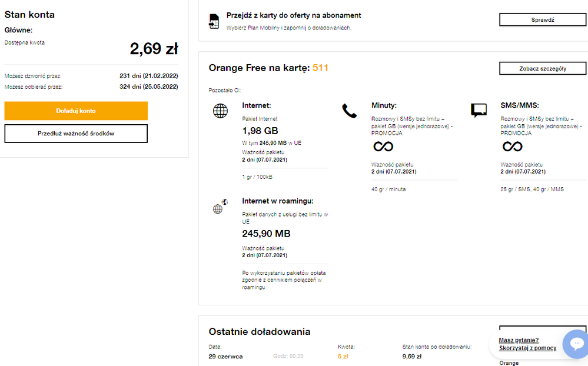Open Zobacz szczegóły for Orange Free
The height and width of the screenshot is (366, 588).
(543, 68)
